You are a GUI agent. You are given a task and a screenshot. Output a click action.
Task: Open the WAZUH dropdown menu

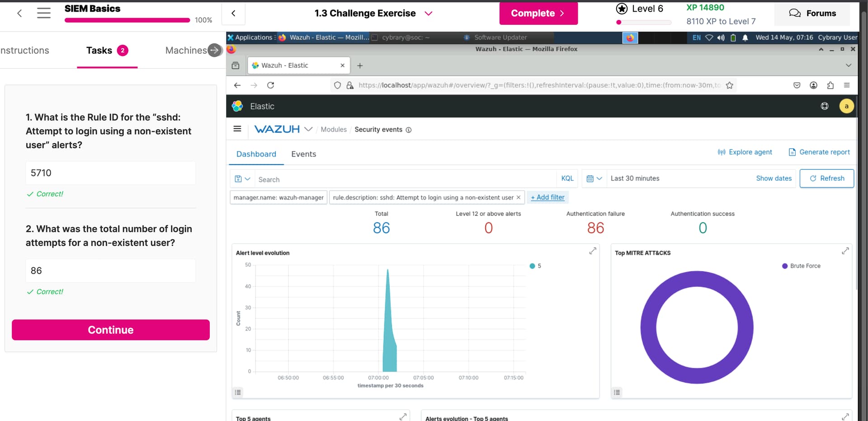pyautogui.click(x=308, y=129)
